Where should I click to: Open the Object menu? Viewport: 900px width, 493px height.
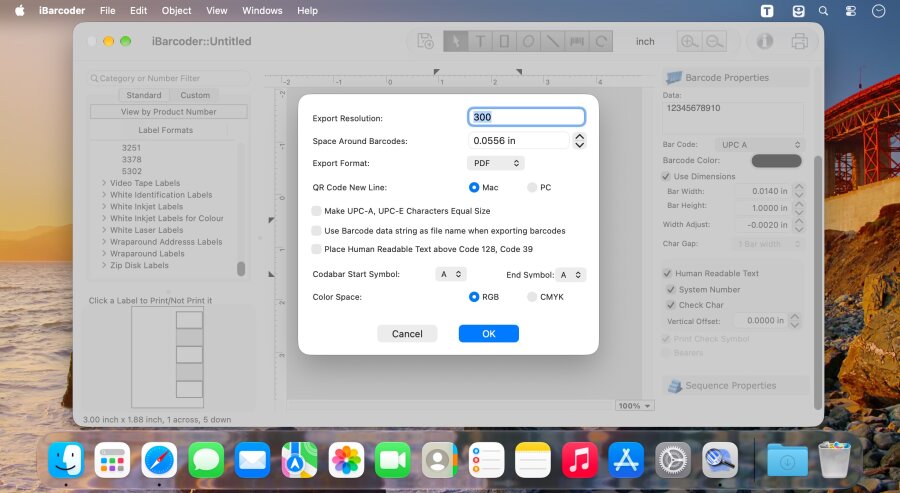pos(177,10)
